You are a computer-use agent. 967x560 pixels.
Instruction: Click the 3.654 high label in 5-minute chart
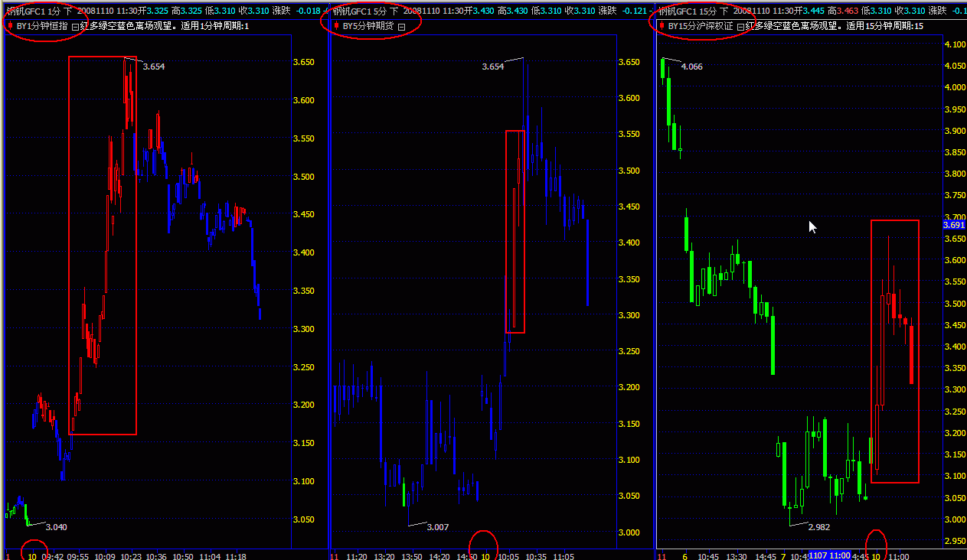(x=493, y=67)
